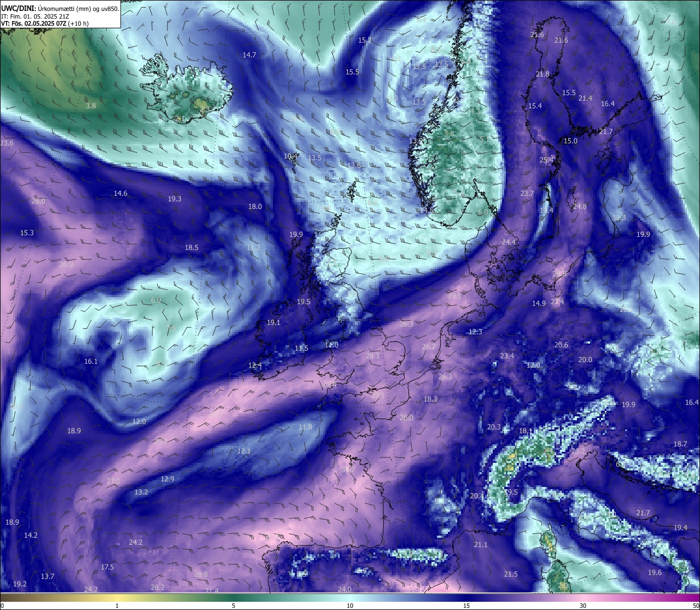This screenshot has height=610, width=700.
Task: Click the '15.4' map value
Action: (535, 106)
